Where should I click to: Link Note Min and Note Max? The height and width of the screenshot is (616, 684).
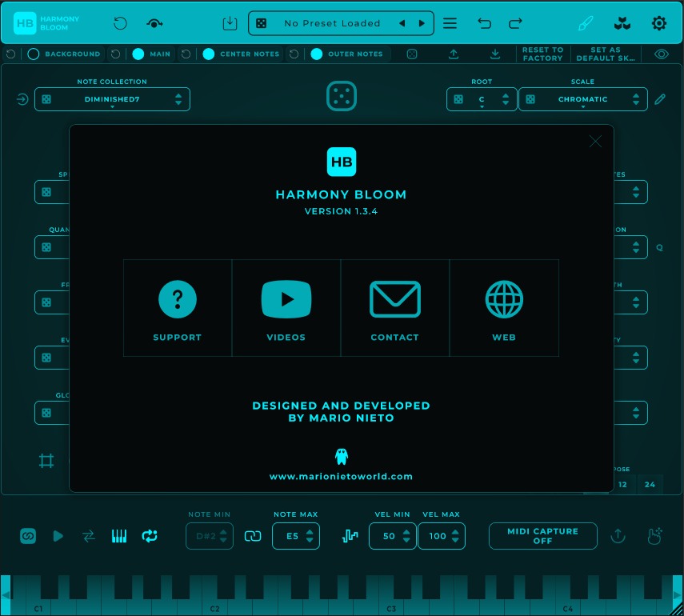[x=253, y=536]
